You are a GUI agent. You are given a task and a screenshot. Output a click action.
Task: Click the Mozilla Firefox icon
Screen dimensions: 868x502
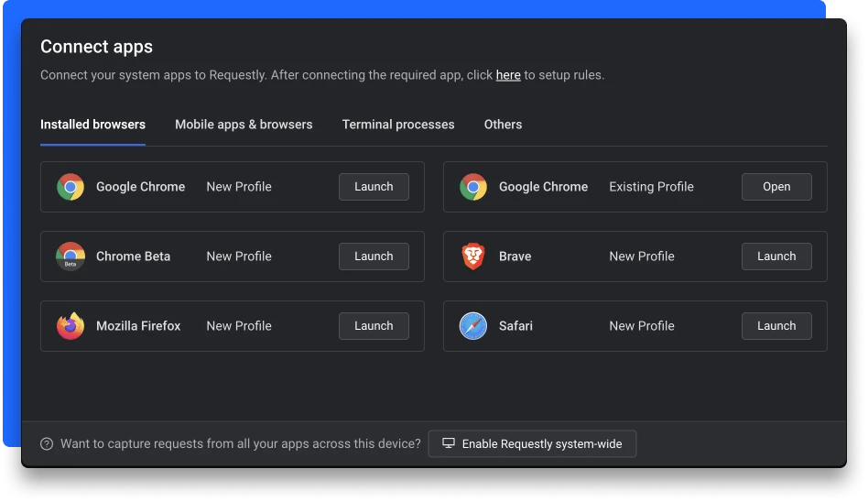point(71,326)
